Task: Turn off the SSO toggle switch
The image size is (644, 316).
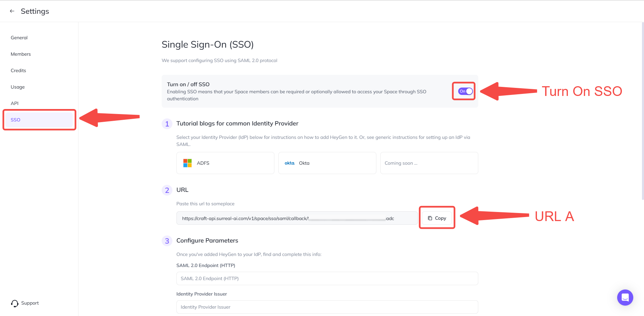Action: 465,91
